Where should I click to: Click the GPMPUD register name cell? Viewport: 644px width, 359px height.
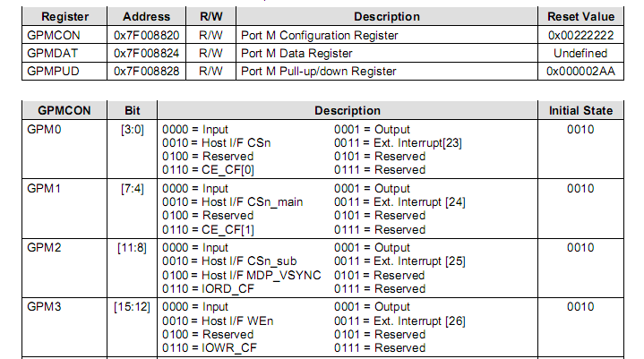53,70
